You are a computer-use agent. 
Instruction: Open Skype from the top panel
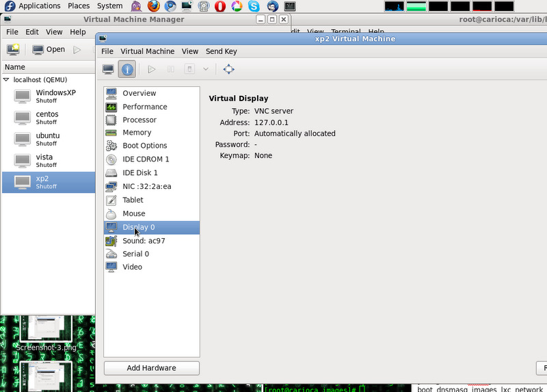(254, 6)
